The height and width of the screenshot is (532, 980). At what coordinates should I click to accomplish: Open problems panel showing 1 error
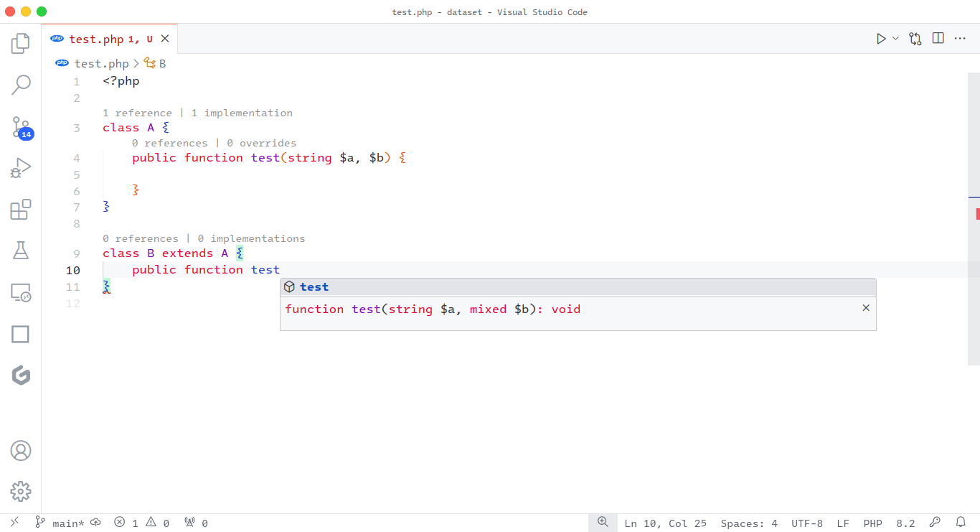click(142, 523)
